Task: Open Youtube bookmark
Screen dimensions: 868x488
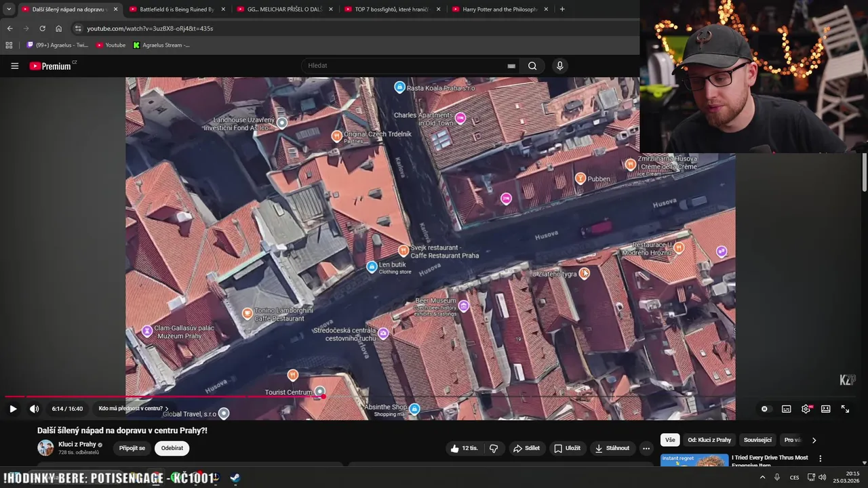Action: pyautogui.click(x=111, y=45)
